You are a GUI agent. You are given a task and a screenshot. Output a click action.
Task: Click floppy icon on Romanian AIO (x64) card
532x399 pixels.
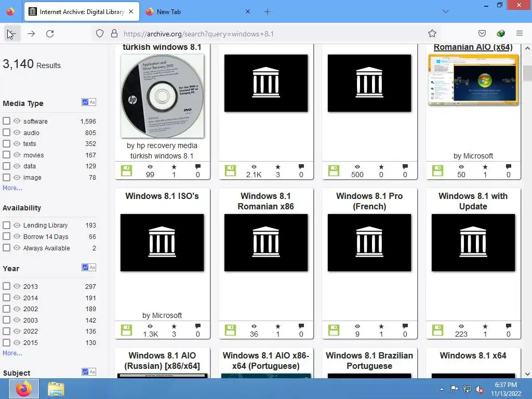(x=437, y=170)
